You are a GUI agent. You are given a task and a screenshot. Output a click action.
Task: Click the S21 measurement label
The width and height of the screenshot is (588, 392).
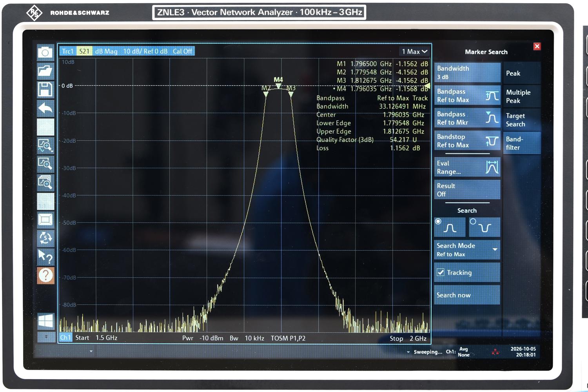pos(84,51)
